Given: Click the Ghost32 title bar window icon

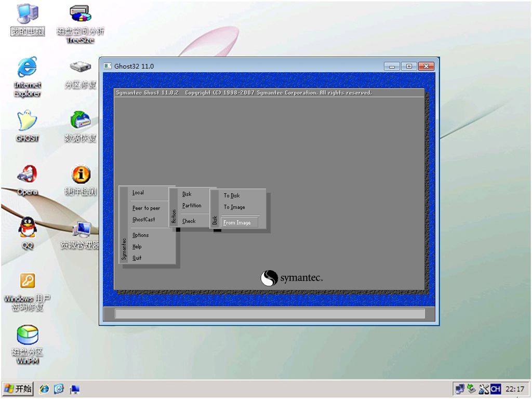Looking at the screenshot, I should [x=108, y=66].
